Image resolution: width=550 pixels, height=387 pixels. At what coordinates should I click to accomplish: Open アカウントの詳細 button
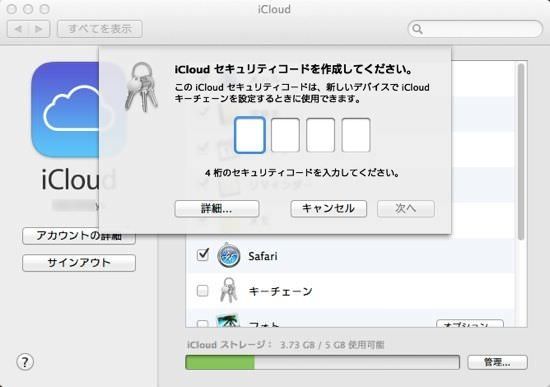pos(79,236)
